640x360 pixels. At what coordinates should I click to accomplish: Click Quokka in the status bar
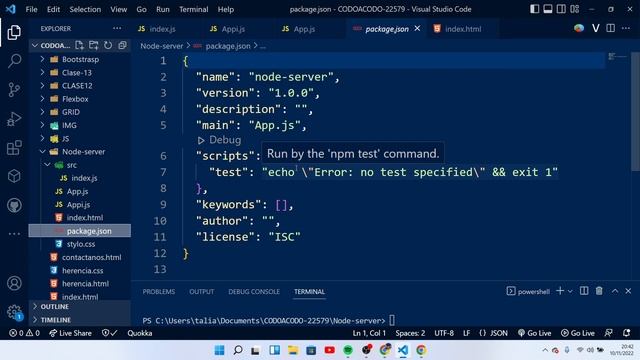pyautogui.click(x=140, y=333)
